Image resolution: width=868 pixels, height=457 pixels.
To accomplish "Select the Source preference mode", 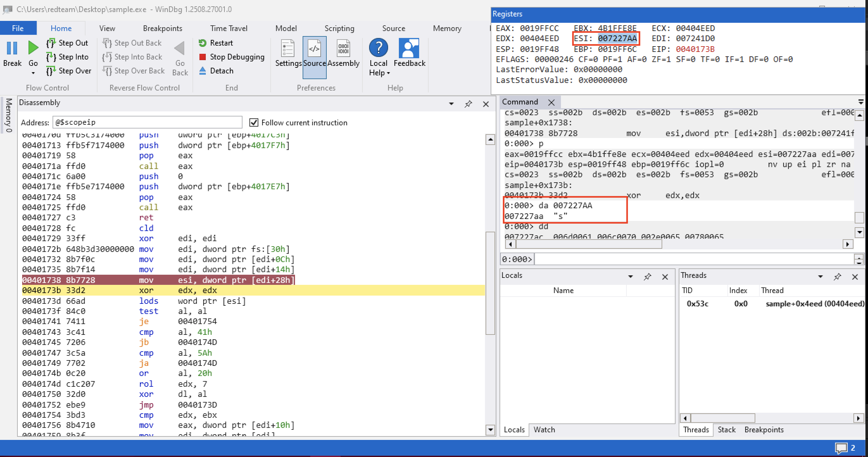I will coord(314,57).
